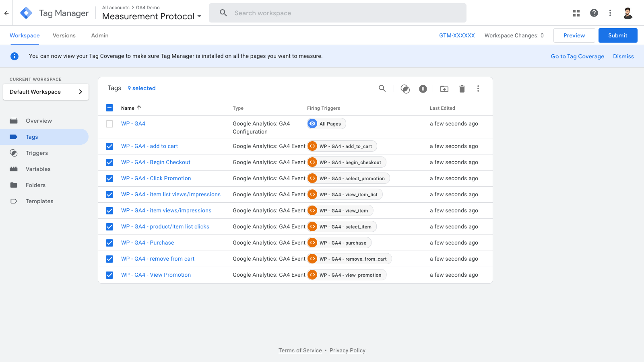
Task: Uncheck the remove from cart checkbox
Action: pos(109,259)
